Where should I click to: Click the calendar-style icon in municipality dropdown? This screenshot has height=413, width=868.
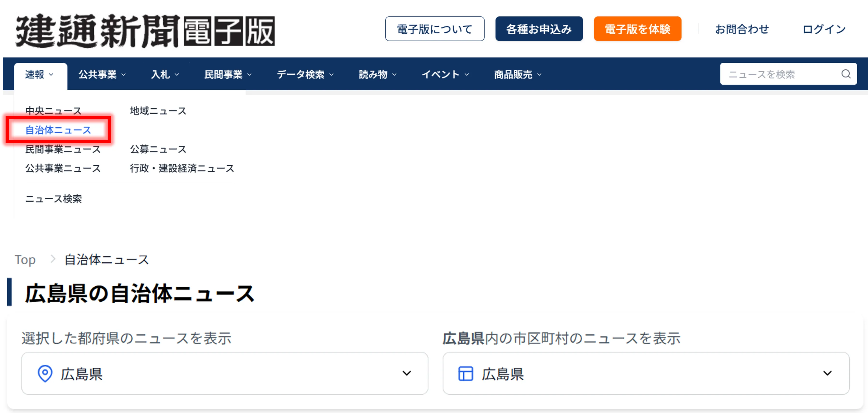(466, 373)
